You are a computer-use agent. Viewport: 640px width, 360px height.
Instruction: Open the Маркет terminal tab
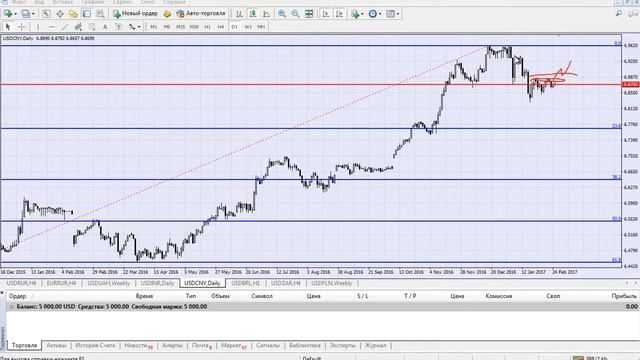click(x=234, y=345)
